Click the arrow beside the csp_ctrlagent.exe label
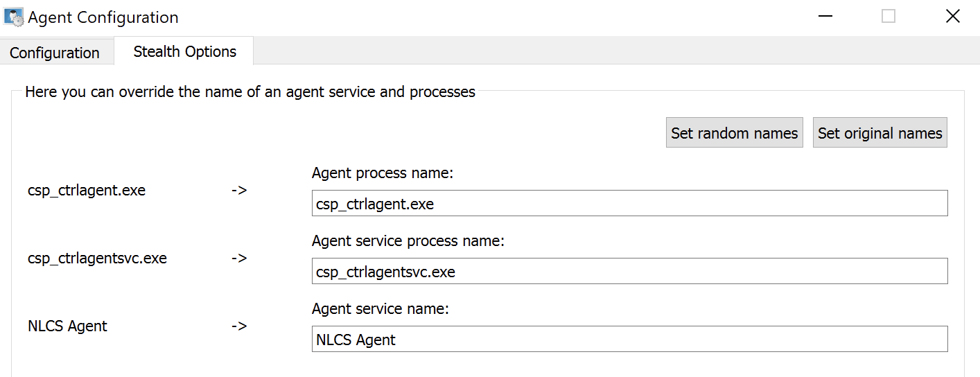 (x=239, y=190)
